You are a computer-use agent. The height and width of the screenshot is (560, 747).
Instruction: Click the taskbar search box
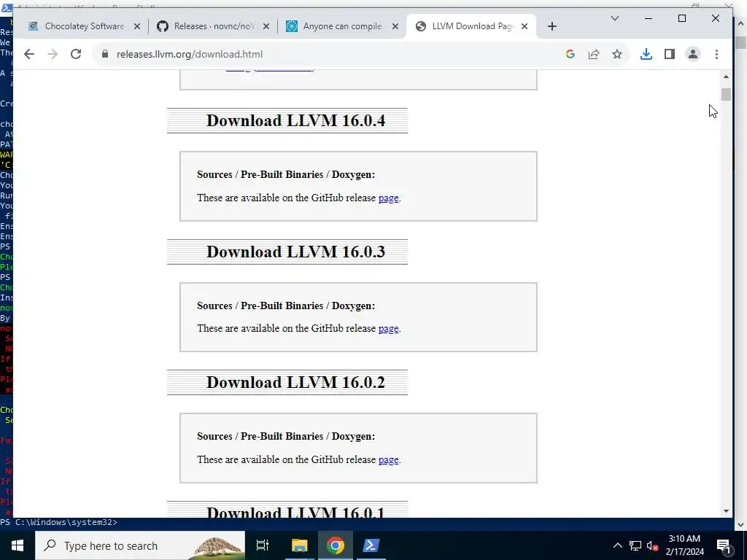pos(140,545)
